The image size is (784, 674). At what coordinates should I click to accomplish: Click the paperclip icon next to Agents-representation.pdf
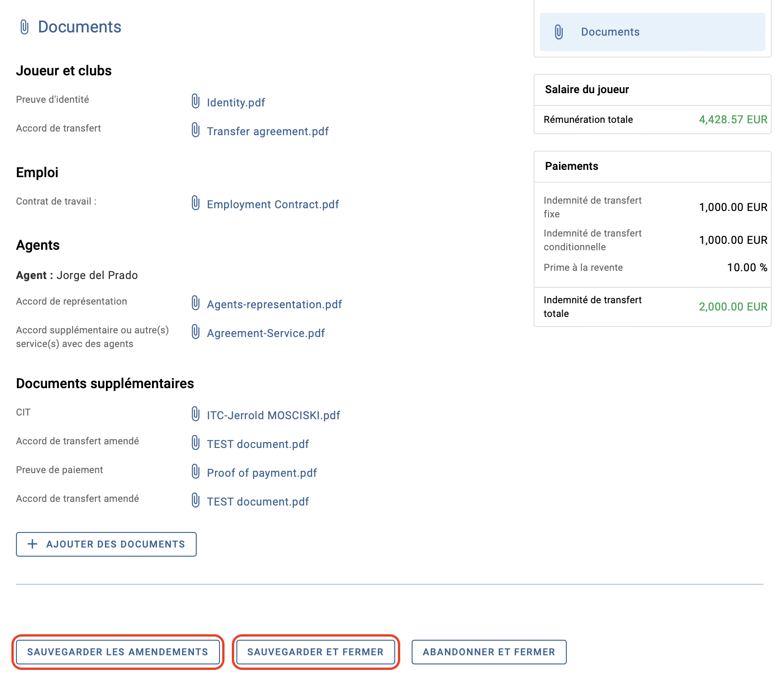click(x=195, y=303)
